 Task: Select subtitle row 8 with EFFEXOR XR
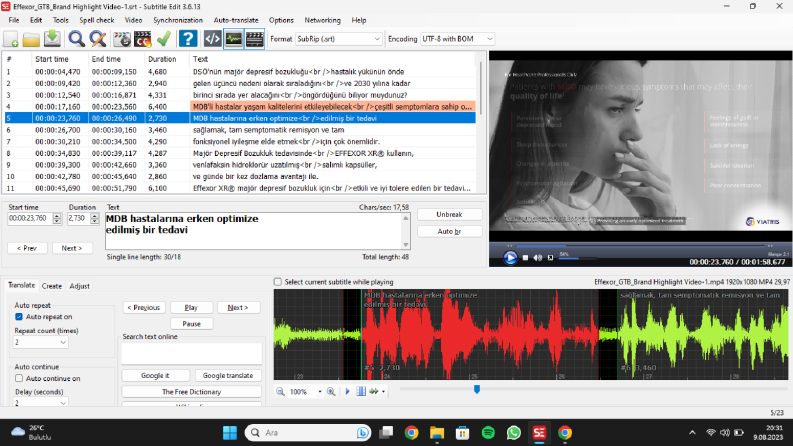(240, 153)
